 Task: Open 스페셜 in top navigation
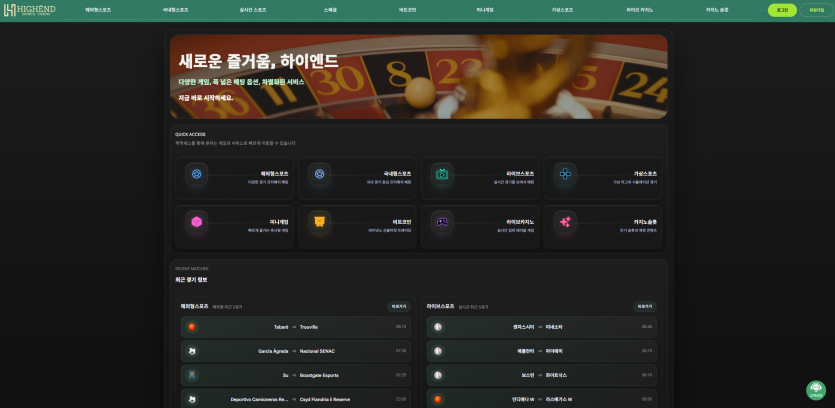click(330, 10)
